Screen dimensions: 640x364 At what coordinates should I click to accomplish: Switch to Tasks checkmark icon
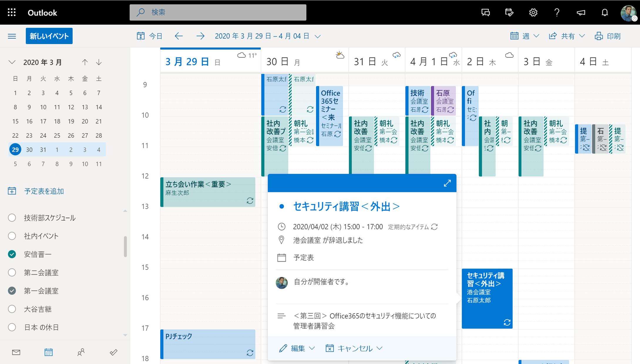tap(114, 352)
